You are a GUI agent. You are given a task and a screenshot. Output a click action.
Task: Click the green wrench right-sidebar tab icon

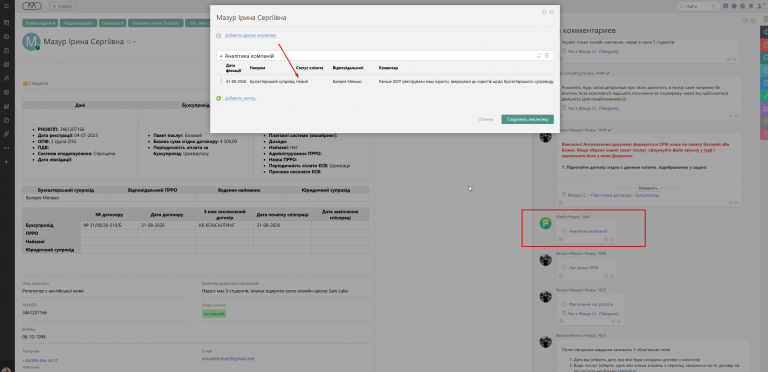(764, 95)
